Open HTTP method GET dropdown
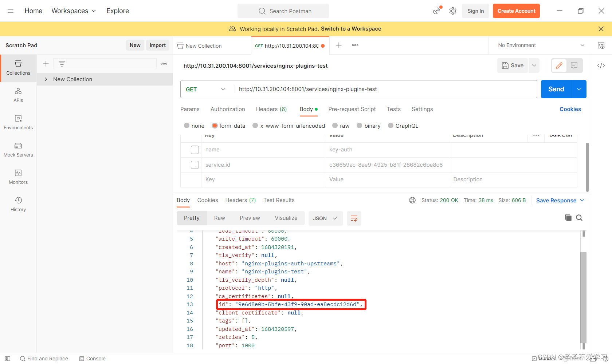The image size is (612, 364). [206, 89]
